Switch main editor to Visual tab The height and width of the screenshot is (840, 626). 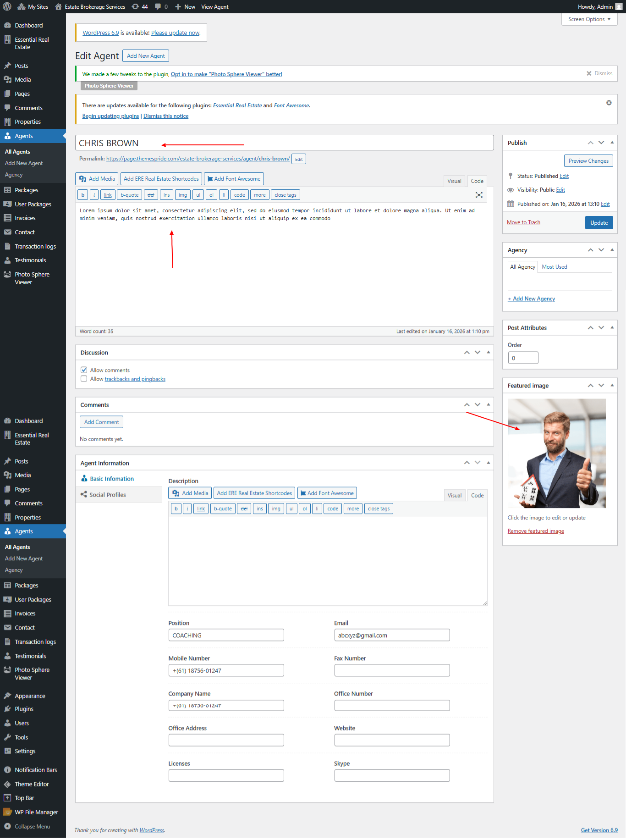click(x=454, y=181)
